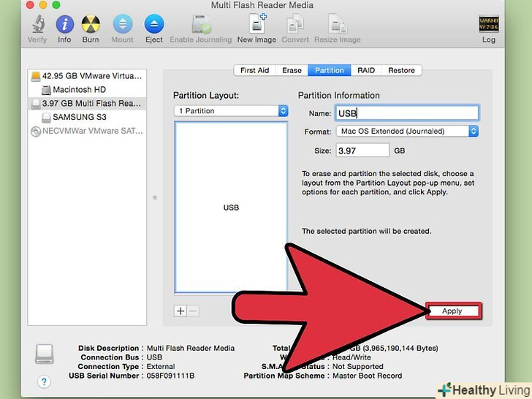Click the Multi Flash Reader Media description value
The height and width of the screenshot is (399, 532).
pyautogui.click(x=190, y=348)
